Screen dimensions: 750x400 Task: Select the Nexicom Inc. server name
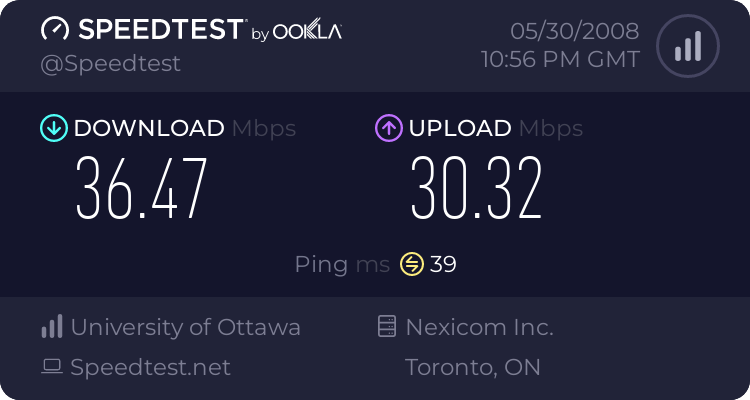click(x=479, y=327)
